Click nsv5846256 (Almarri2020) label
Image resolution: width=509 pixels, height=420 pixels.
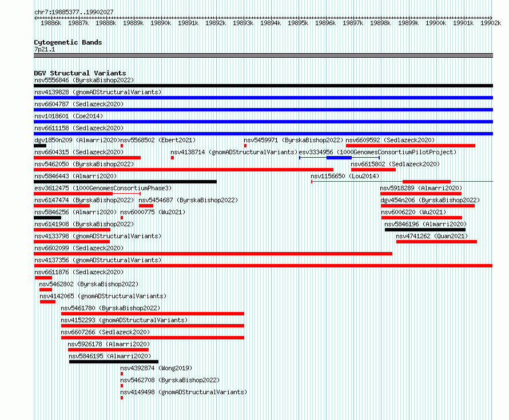coord(75,212)
